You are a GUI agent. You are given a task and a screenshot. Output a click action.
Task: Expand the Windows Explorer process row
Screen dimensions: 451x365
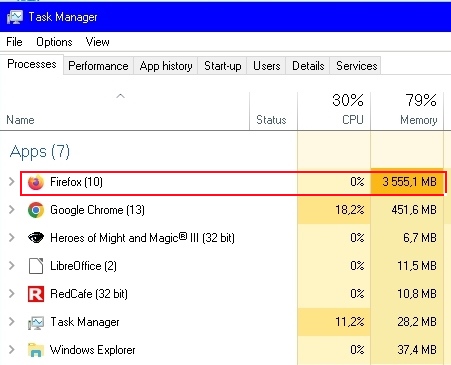[x=12, y=350]
